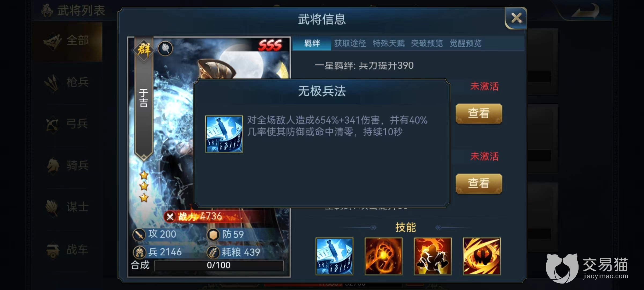Screen dimensions: 644x290
Task: Switch to the 获取途径 tab
Action: pos(350,43)
